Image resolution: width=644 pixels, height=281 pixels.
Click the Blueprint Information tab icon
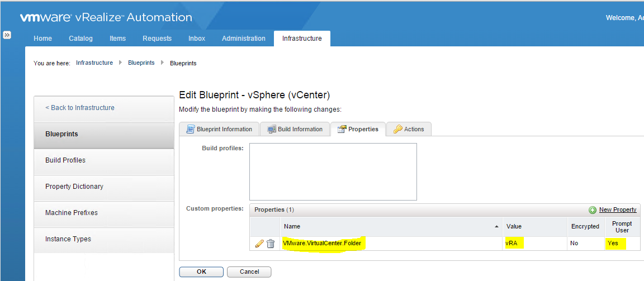(190, 129)
